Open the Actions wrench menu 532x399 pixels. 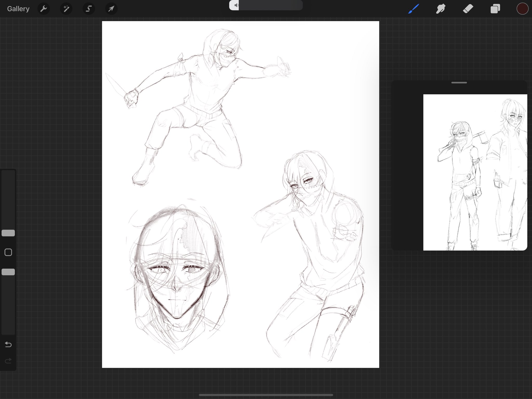point(43,9)
